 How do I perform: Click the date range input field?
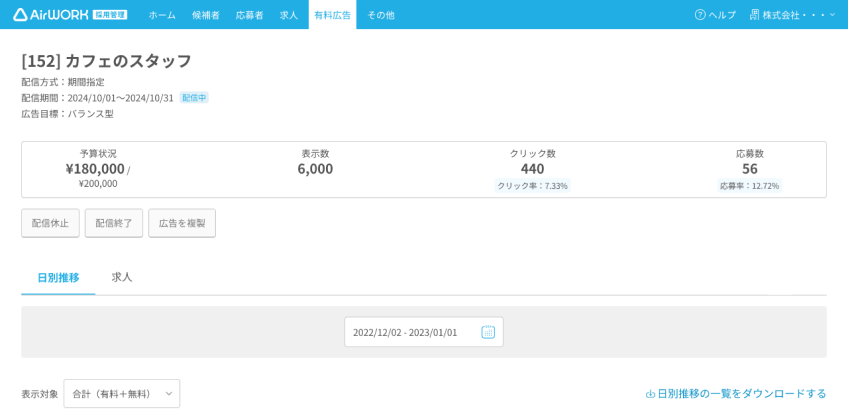[424, 332]
